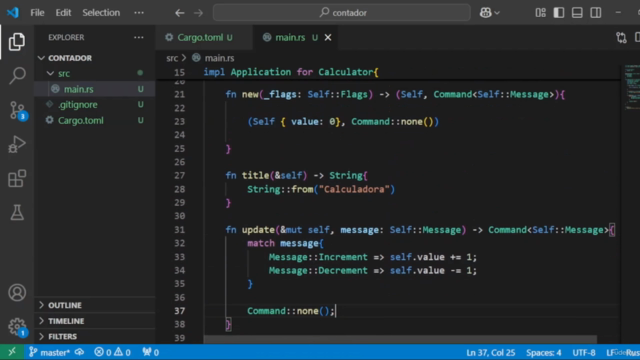
Task: Open Explorer views and more actions ellipsis
Action: click(x=139, y=38)
